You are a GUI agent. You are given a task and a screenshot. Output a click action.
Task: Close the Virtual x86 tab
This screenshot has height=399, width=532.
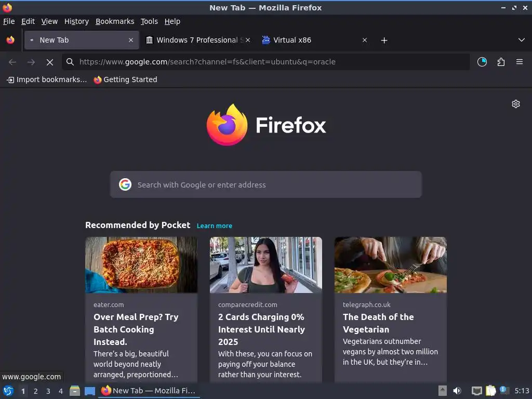(365, 40)
